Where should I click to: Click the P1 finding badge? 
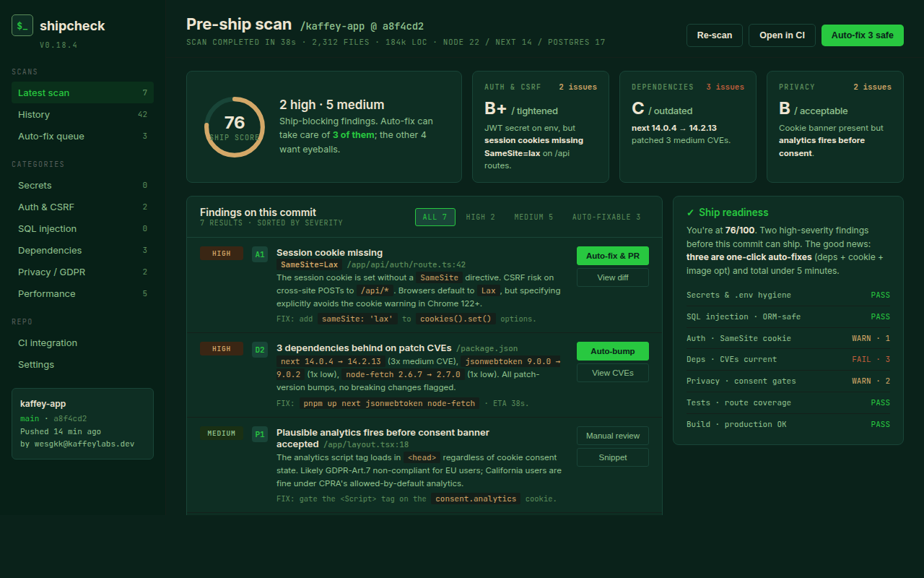260,434
